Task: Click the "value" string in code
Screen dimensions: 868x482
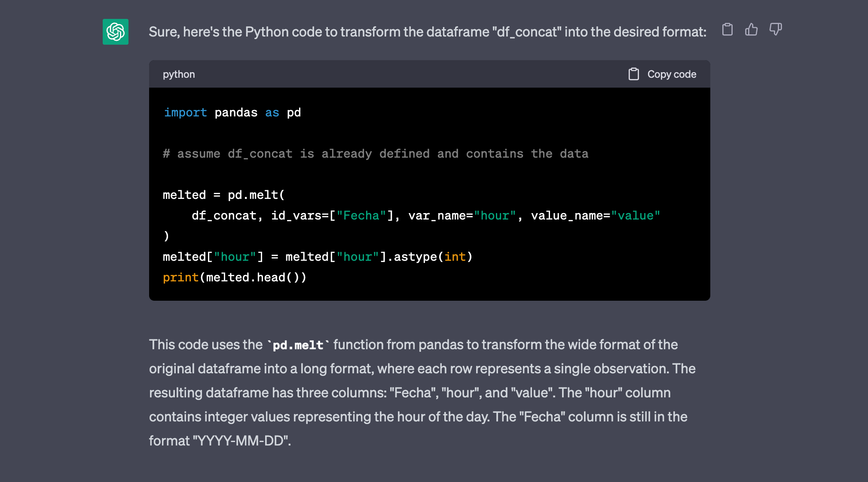Action: (636, 216)
